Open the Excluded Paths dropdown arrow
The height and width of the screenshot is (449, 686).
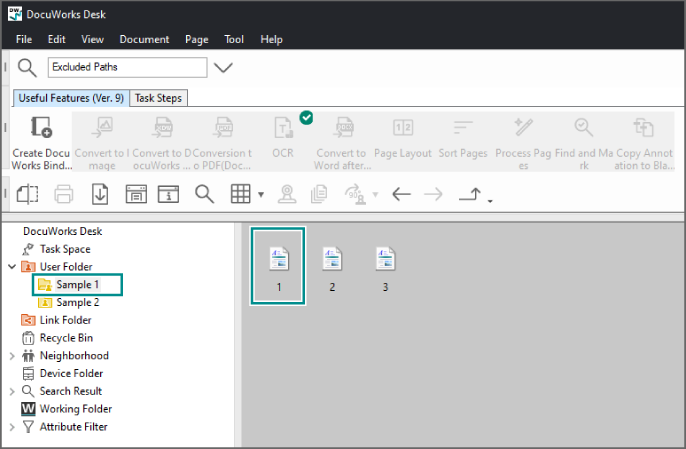click(223, 68)
